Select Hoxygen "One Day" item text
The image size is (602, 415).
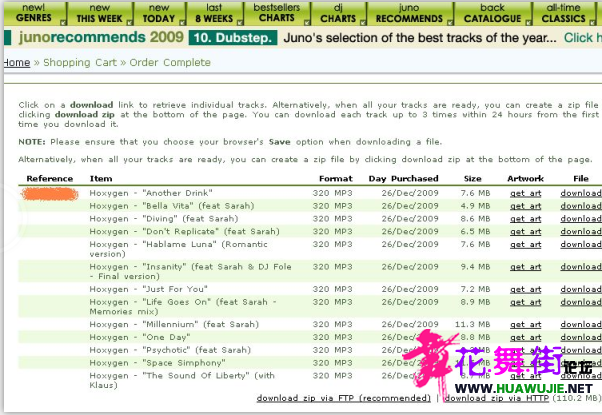point(140,337)
